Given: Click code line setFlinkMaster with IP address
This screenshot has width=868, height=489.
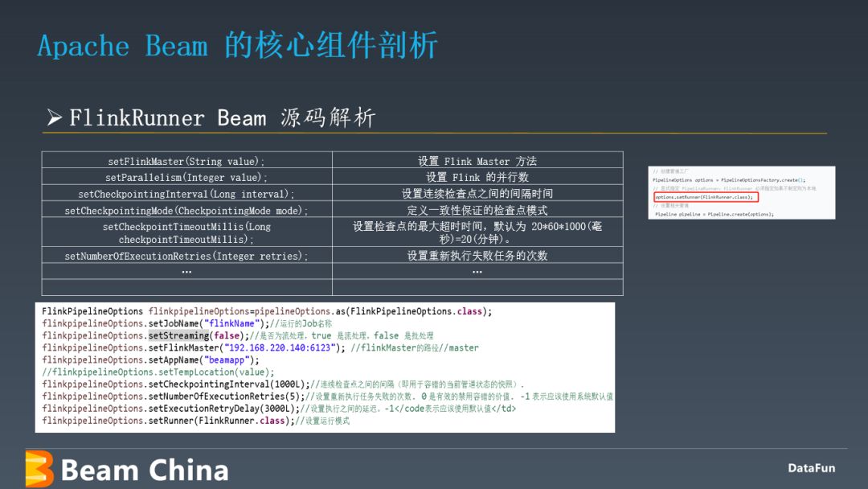Looking at the screenshot, I should (260, 347).
